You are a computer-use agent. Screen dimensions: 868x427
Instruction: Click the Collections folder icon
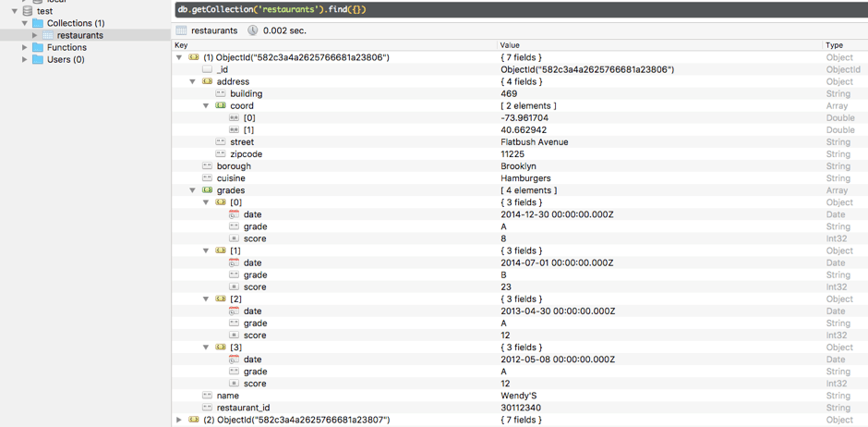coord(38,23)
